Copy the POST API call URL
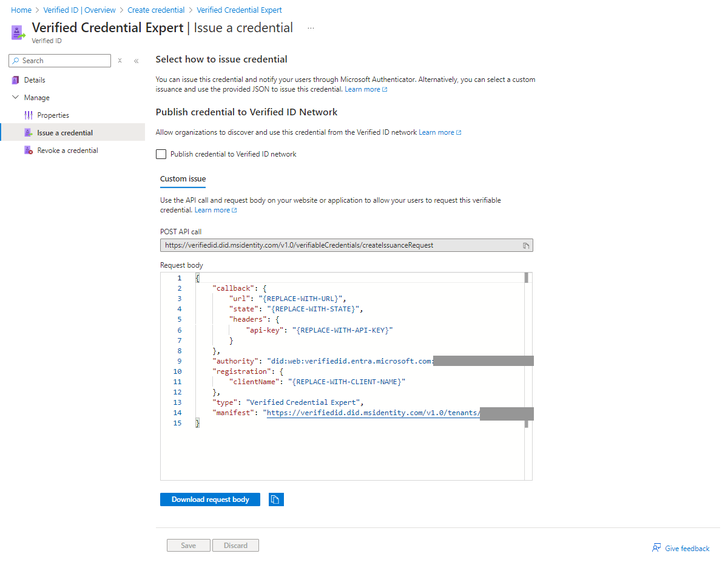 (526, 245)
